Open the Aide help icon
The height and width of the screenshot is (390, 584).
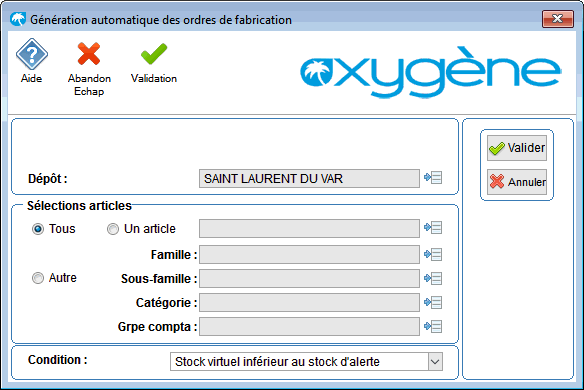(32, 54)
